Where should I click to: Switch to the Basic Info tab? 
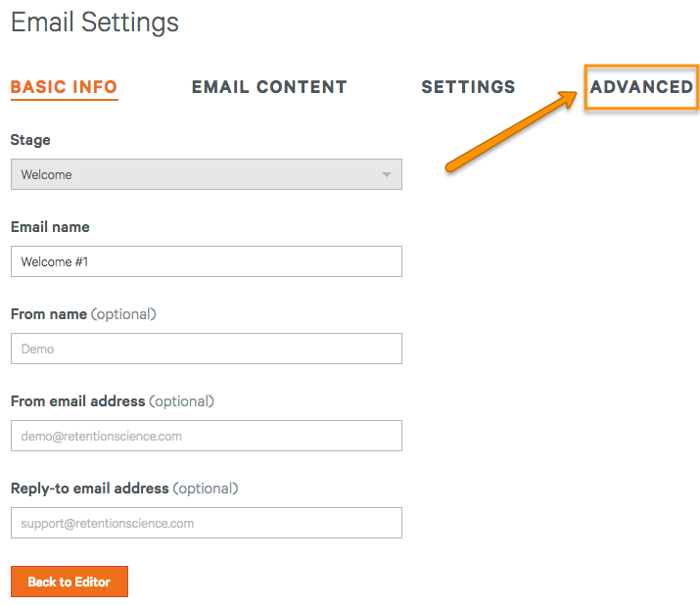pyautogui.click(x=64, y=87)
